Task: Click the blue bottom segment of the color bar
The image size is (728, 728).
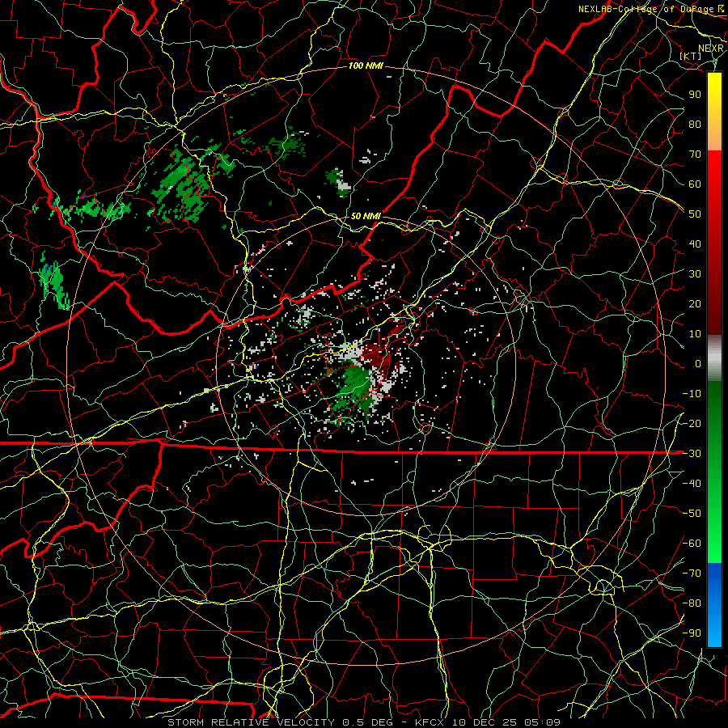Action: [714, 605]
